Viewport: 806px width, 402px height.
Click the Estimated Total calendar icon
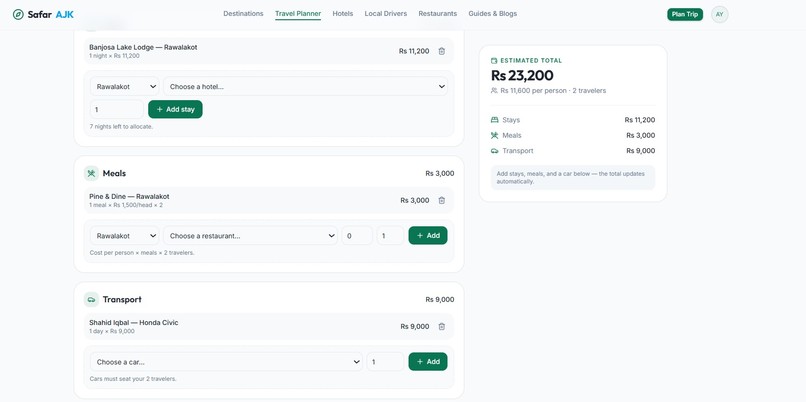click(494, 61)
